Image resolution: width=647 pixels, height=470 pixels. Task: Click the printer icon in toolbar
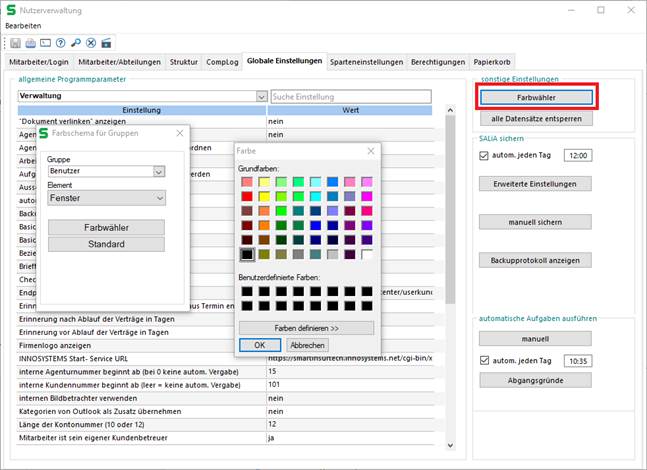click(x=31, y=43)
